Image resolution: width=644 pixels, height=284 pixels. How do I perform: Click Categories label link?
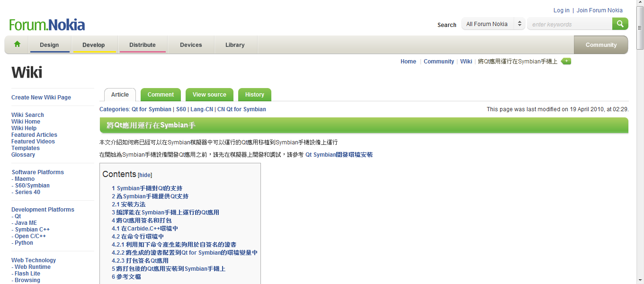pyautogui.click(x=114, y=109)
